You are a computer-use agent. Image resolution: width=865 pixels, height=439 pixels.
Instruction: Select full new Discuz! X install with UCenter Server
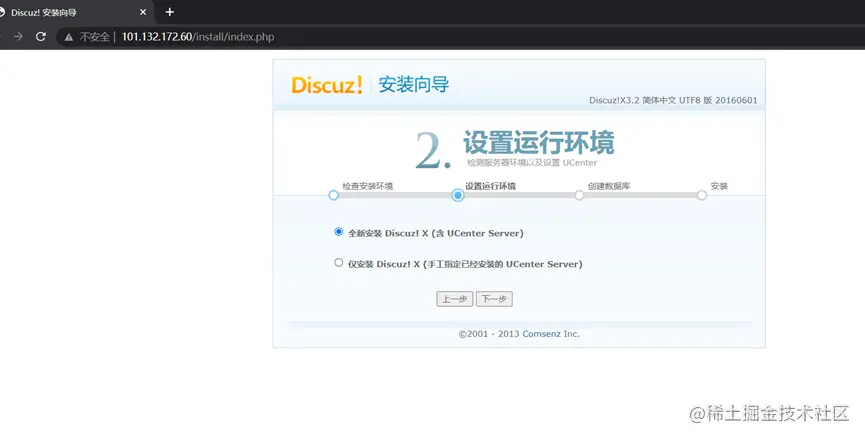pos(339,232)
